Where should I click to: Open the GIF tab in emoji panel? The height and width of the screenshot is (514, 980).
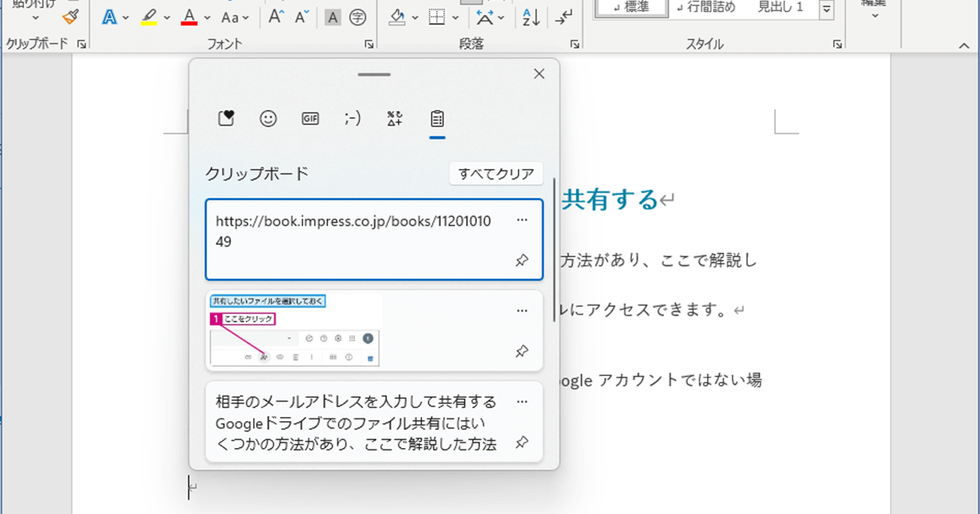coord(310,118)
